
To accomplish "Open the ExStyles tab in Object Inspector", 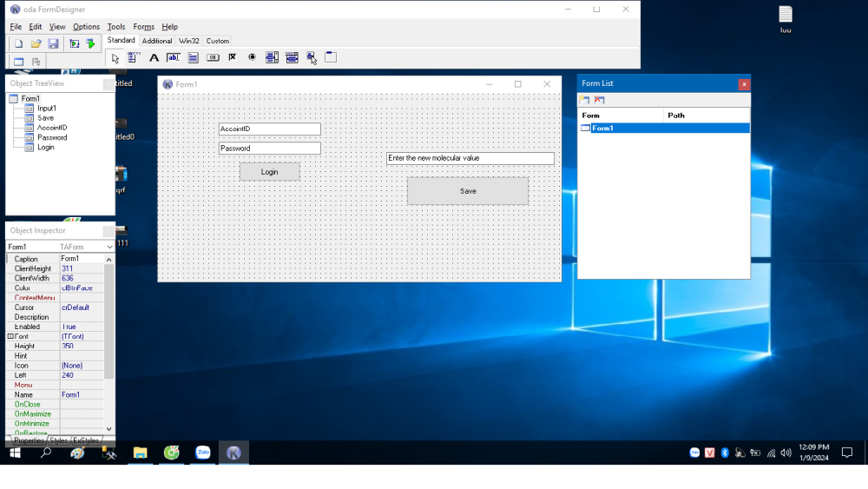I will (x=86, y=441).
